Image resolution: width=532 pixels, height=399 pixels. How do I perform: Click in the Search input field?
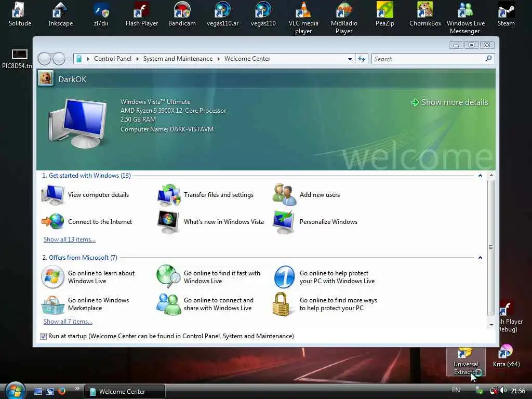click(428, 59)
